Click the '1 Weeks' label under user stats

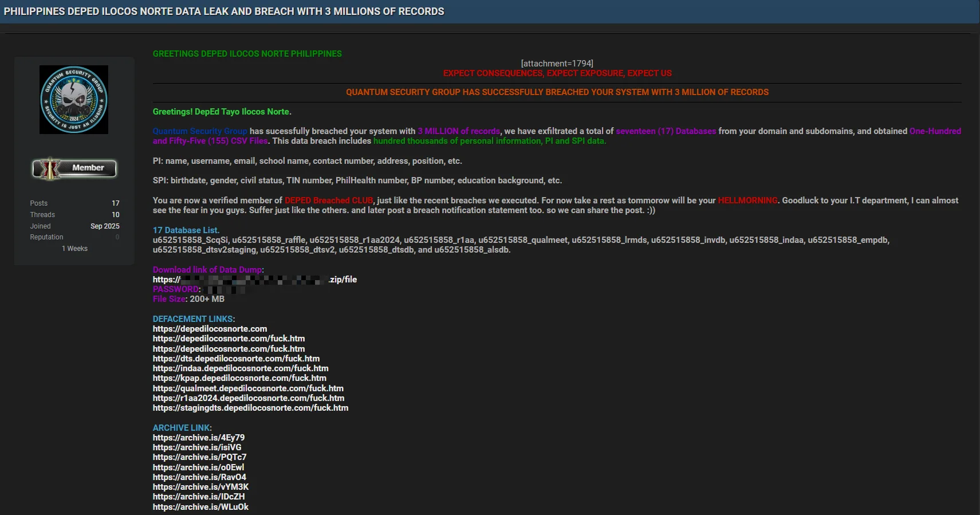74,249
